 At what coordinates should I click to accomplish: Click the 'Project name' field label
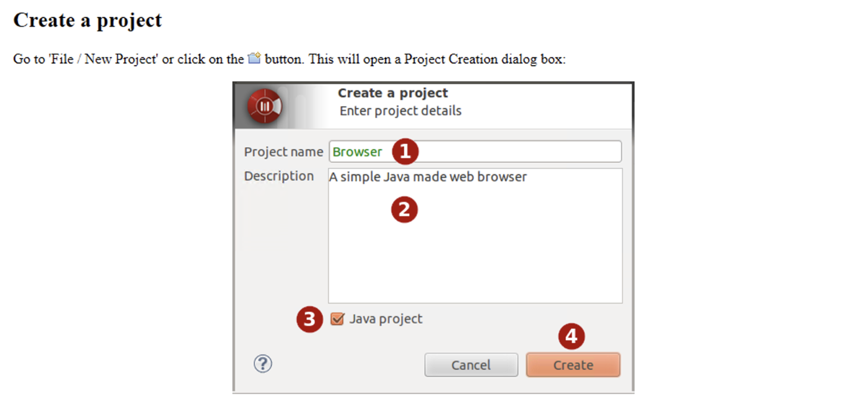[x=283, y=152]
